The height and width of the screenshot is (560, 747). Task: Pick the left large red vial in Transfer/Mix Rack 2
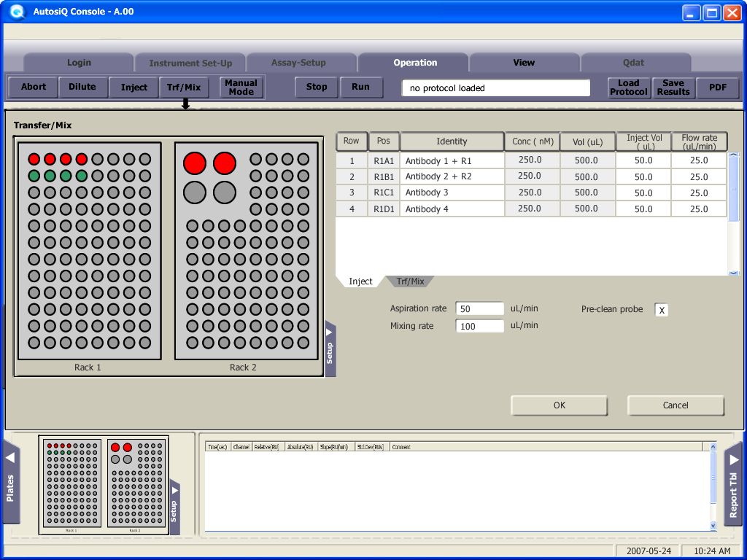tap(194, 163)
